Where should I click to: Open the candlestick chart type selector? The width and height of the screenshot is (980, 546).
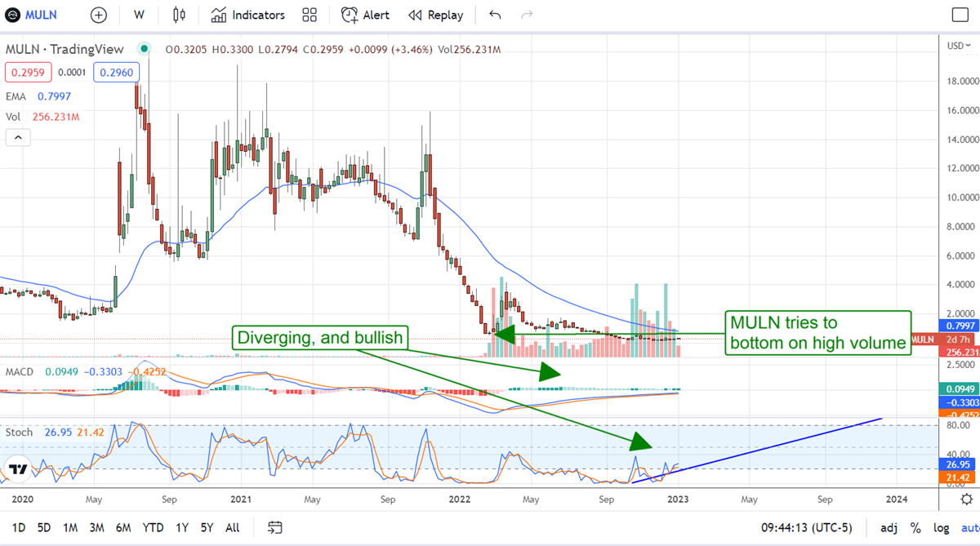(180, 15)
